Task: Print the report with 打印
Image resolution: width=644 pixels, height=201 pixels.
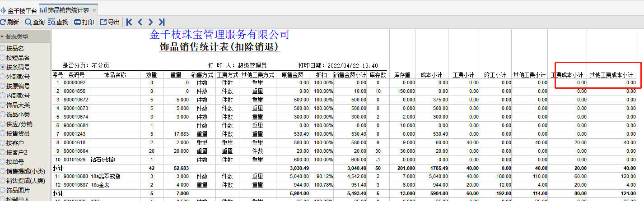Action: (84, 22)
